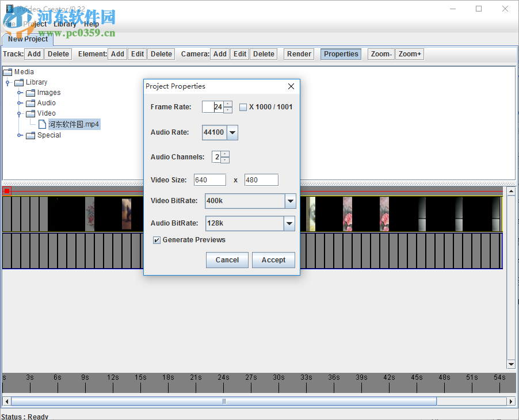
Task: Click the red playhead marker on the timeline
Action: pos(6,190)
